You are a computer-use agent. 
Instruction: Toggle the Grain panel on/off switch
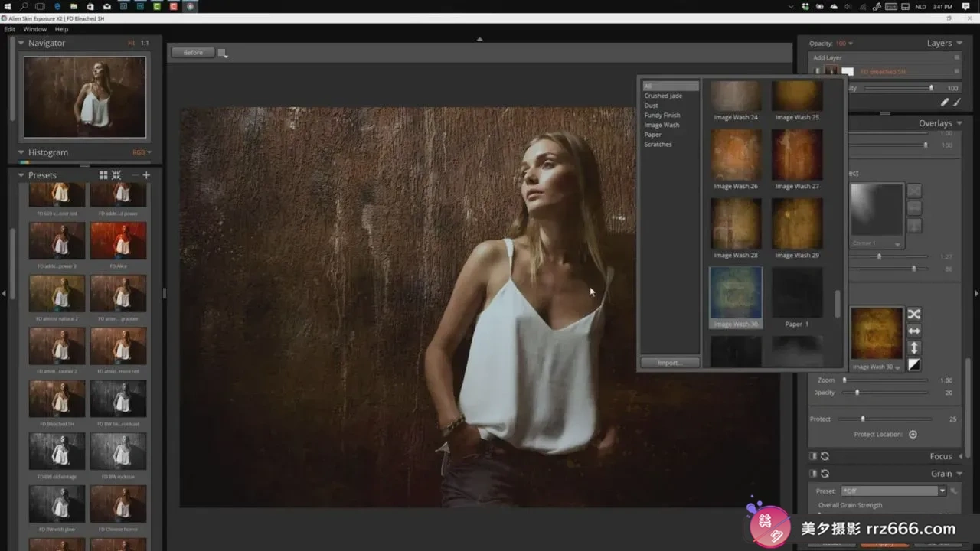tap(814, 474)
